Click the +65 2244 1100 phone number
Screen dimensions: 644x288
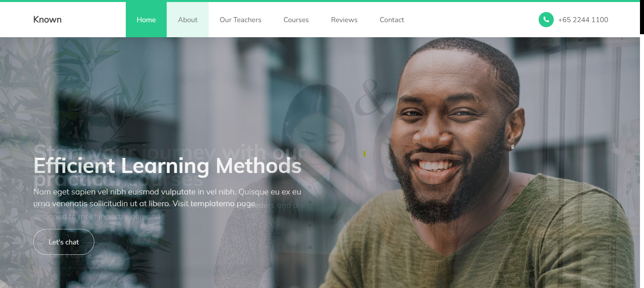click(583, 20)
